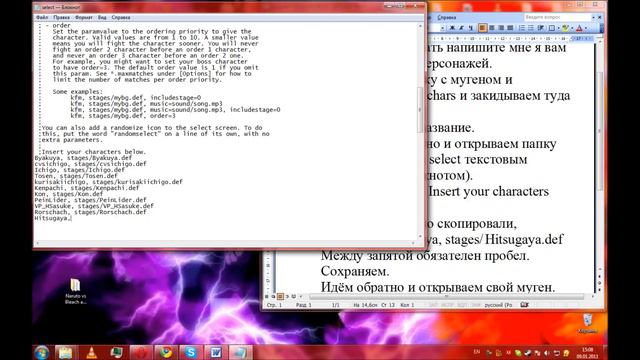Click the Разд 1 section indicator
The width and height of the screenshot is (640, 360).
[x=303, y=305]
